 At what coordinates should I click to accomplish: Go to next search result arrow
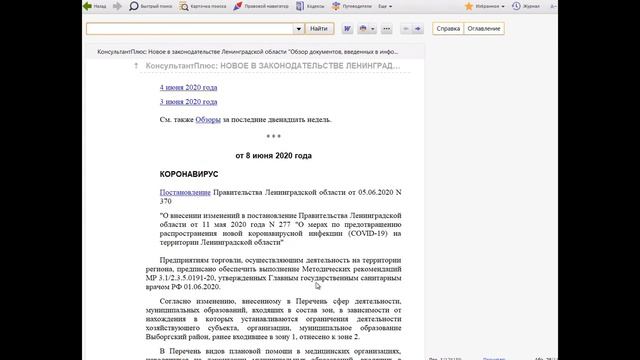coord(418,29)
